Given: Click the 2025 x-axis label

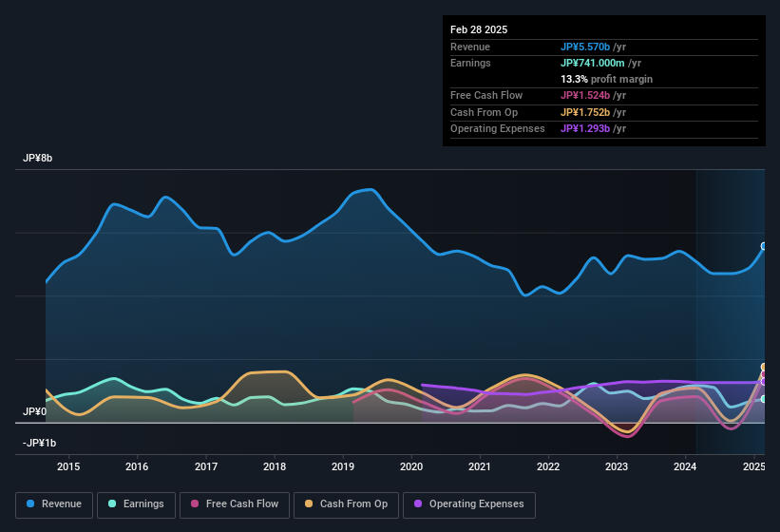Looking at the screenshot, I should tap(754, 466).
